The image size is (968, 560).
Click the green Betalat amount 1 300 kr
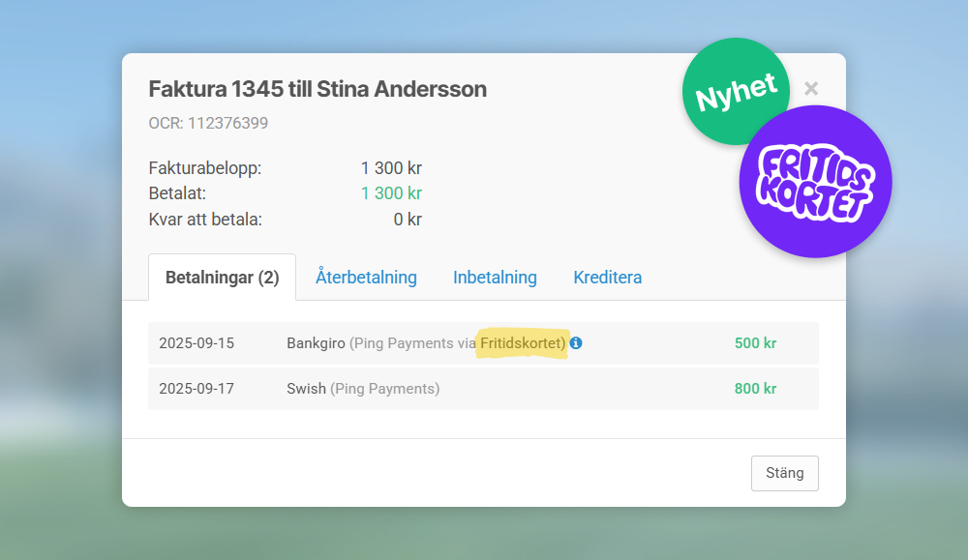point(391,193)
